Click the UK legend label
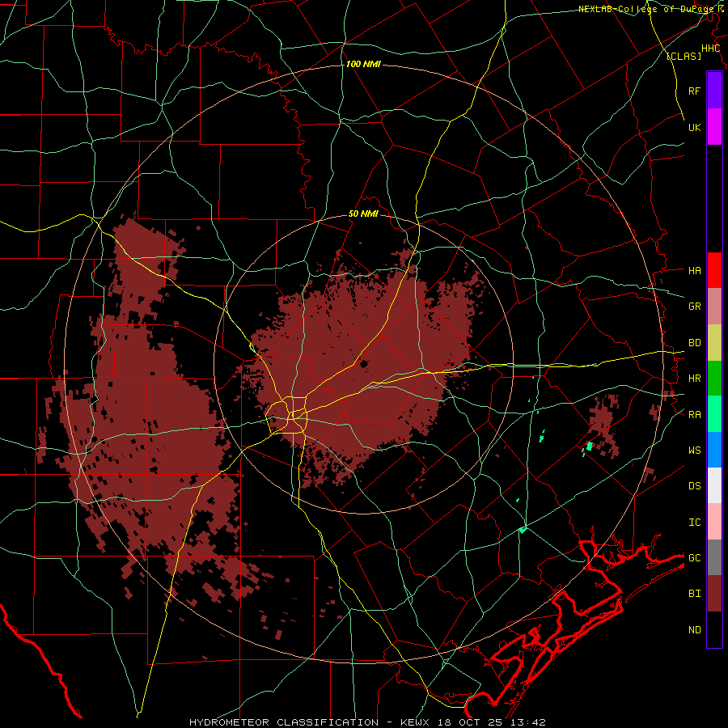Screen dimensions: 728x728 click(x=694, y=127)
